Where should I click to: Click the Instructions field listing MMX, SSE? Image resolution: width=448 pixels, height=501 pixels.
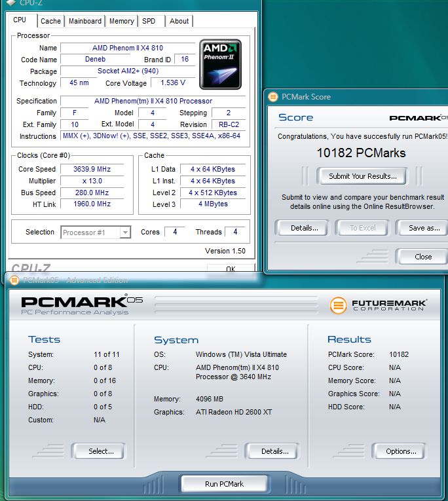click(x=152, y=136)
